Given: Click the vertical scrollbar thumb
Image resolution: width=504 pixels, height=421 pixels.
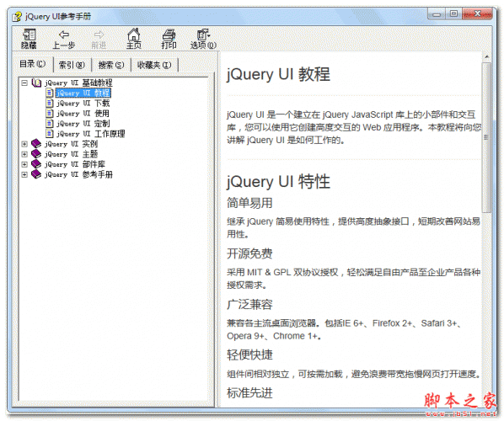Looking at the screenshot, I should coord(486,137).
